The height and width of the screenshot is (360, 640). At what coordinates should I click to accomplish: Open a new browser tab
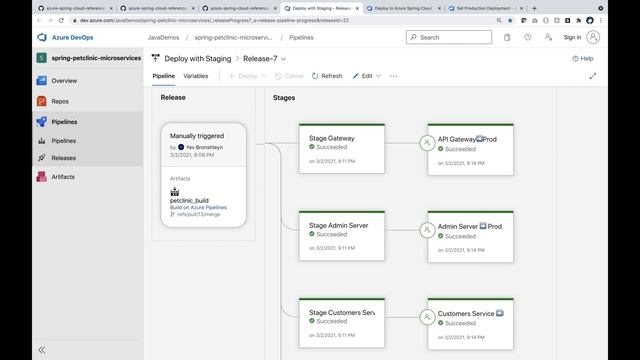click(x=534, y=8)
